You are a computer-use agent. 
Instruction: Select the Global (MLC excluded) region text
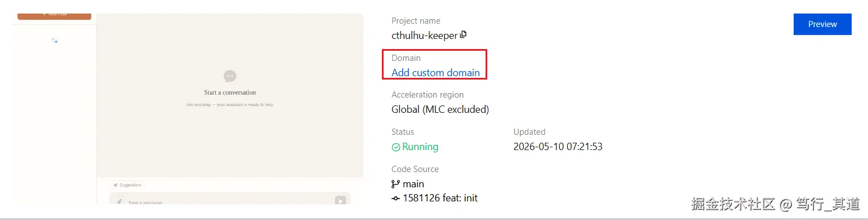(440, 109)
